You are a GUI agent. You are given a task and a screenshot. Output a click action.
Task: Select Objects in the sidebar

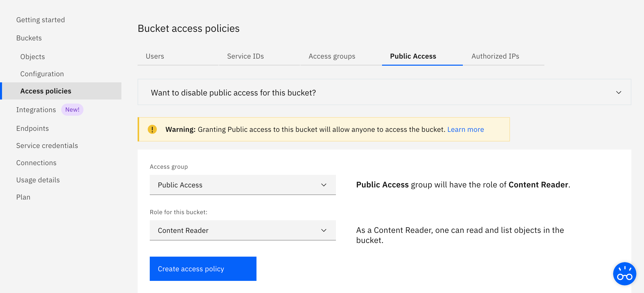[32, 57]
